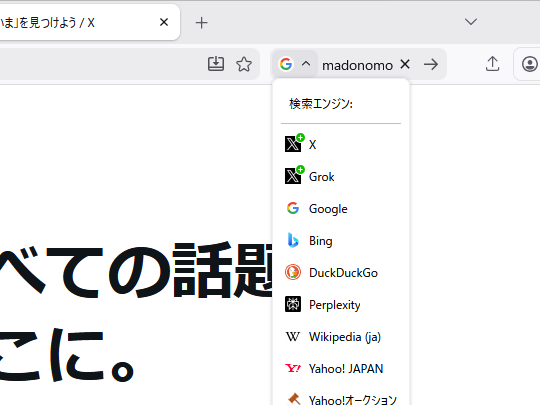
Task: Click the 検索エンジン: header label
Action: coord(321,104)
